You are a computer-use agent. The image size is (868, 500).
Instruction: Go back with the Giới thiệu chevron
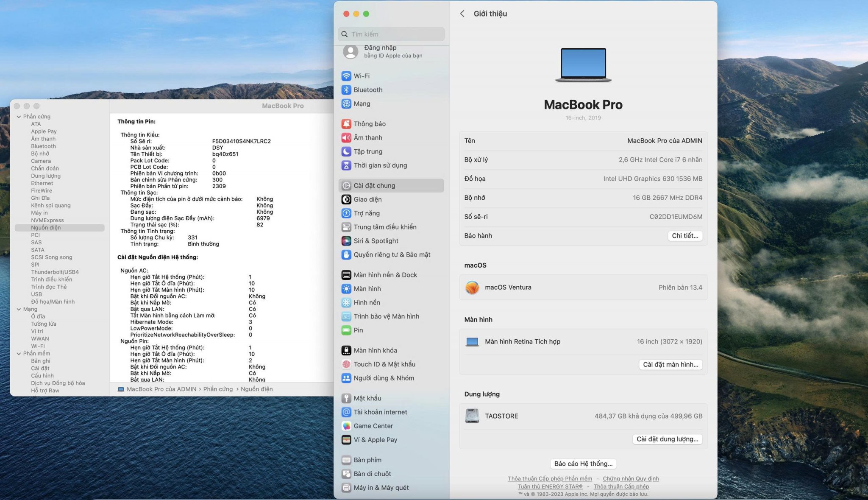[462, 14]
